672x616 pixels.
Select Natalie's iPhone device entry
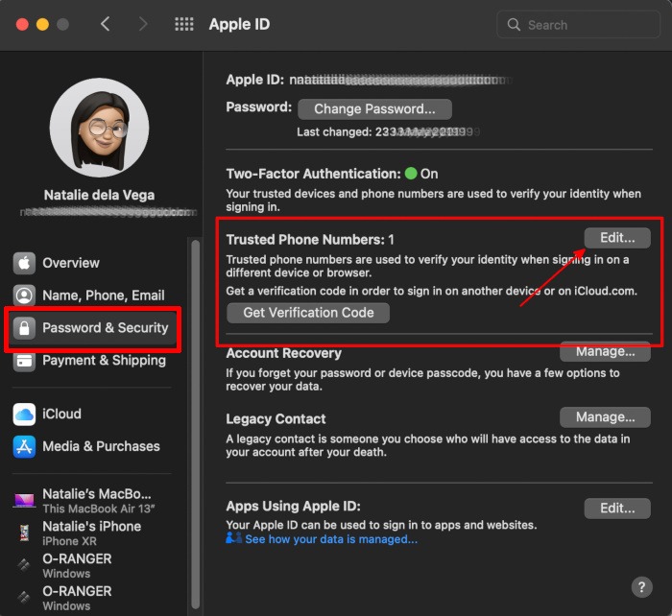[x=92, y=533]
